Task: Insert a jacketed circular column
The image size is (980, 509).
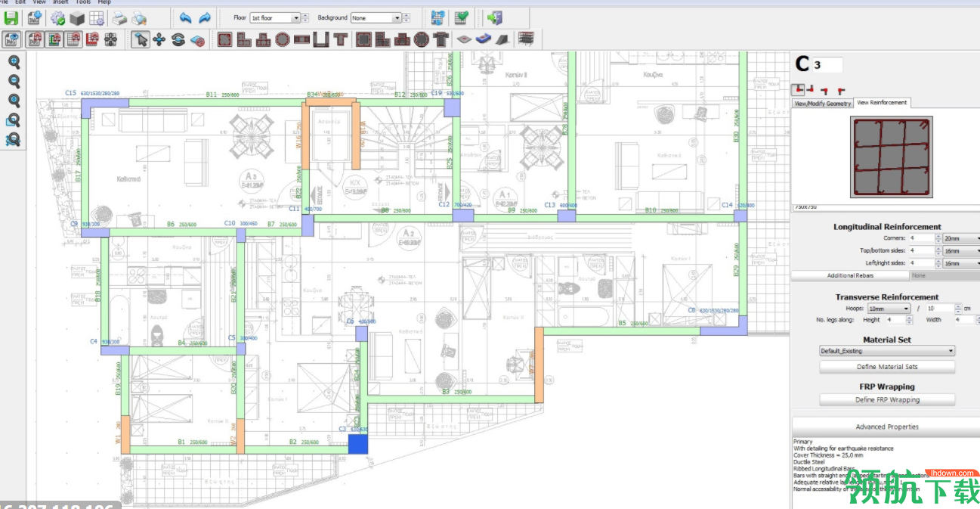Action: click(422, 39)
